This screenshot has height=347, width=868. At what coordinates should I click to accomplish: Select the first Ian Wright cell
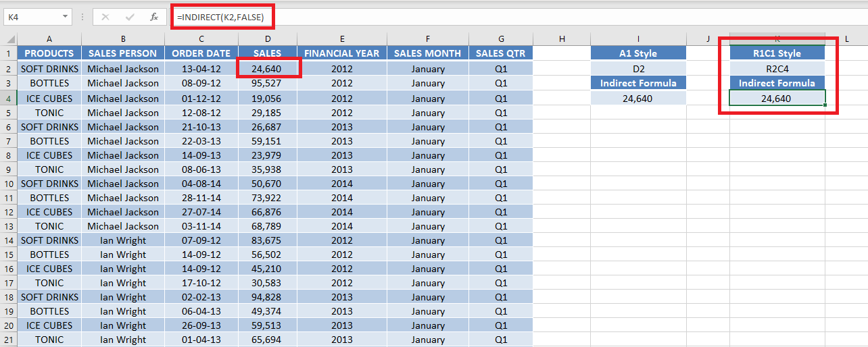(x=123, y=240)
